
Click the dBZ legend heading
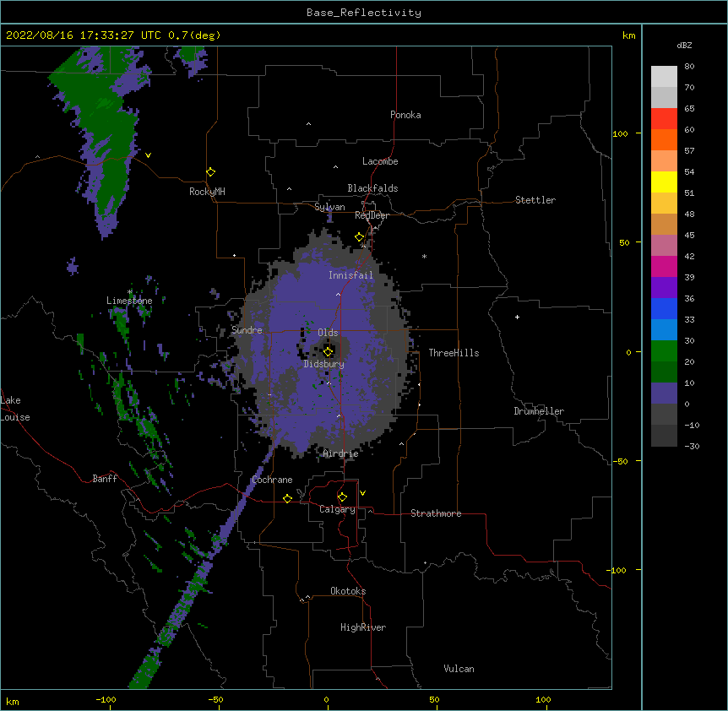684,45
